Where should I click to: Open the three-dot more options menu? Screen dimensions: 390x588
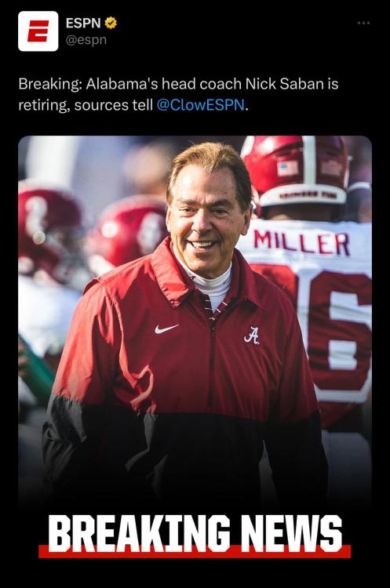pos(363,23)
